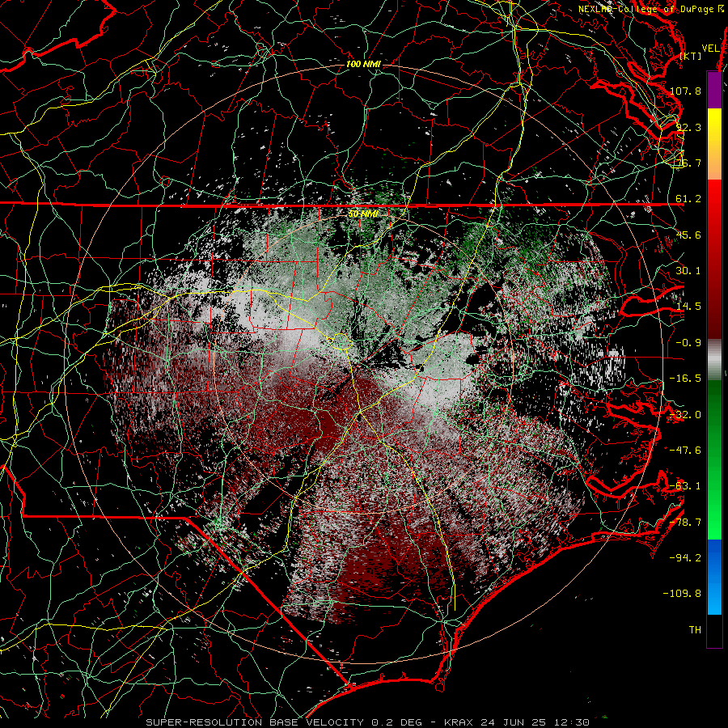Click the 92.3 legend value
728x728 pixels.
(688, 127)
